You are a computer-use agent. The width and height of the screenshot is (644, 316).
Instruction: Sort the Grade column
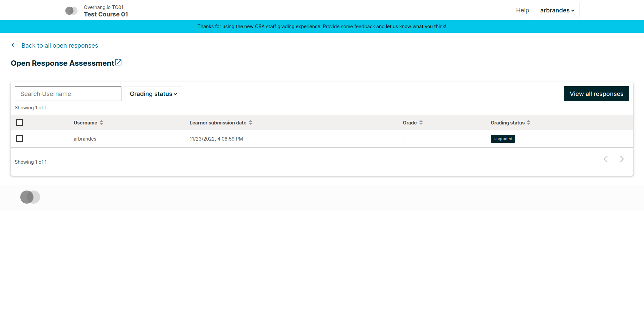[421, 122]
